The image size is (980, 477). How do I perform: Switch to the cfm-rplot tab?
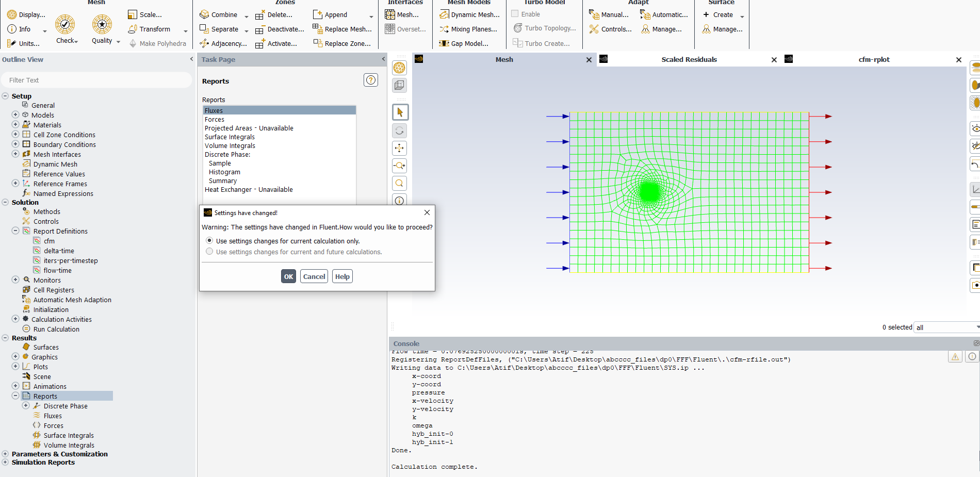(x=874, y=60)
